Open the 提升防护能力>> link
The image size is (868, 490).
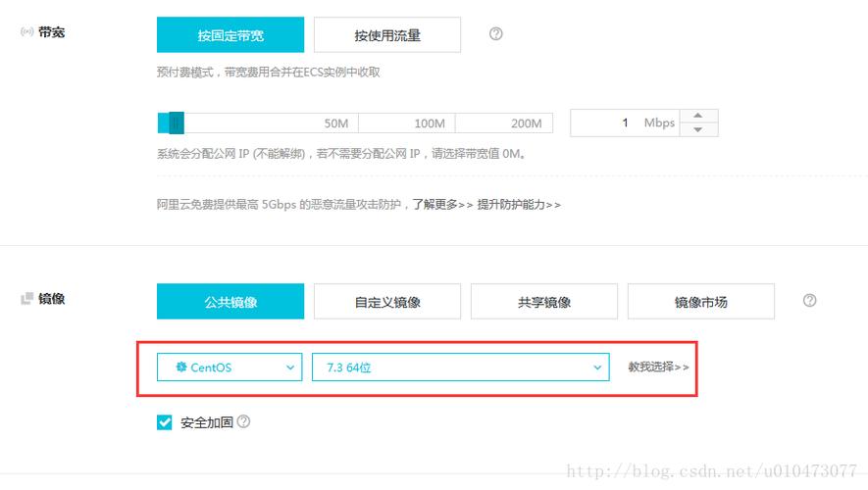point(519,205)
